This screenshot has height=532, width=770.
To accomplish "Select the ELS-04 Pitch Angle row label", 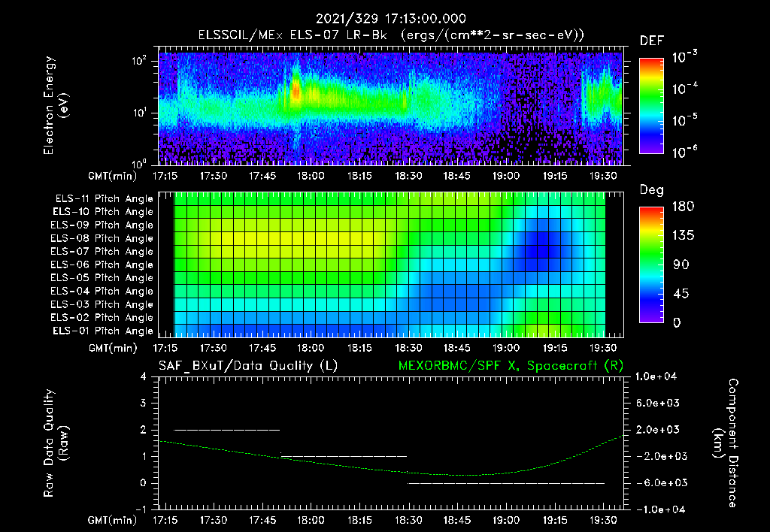I will coord(102,291).
